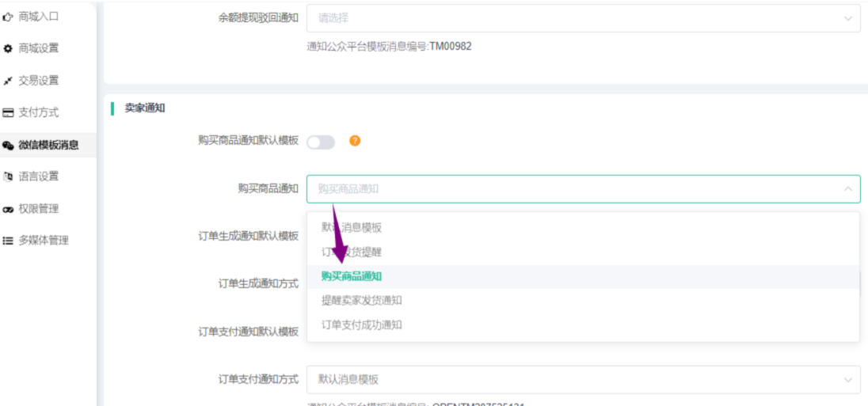This screenshot has width=868, height=406.
Task: Select the highlighted 购买商品通知 option
Action: (352, 276)
